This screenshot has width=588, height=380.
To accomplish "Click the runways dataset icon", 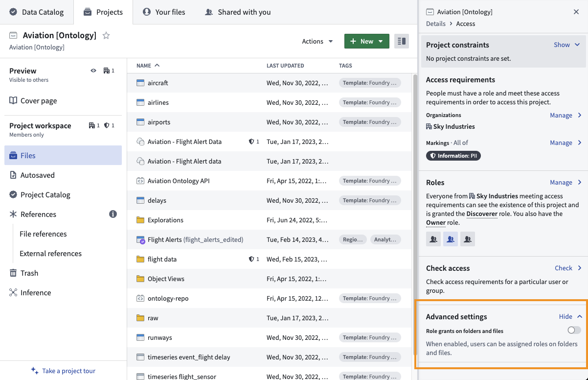I will coord(140,337).
